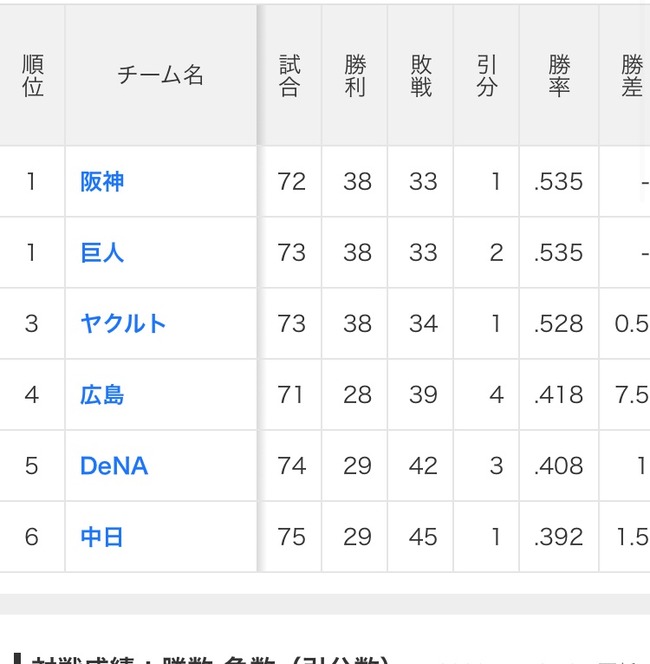Click the チーム名 column header
The width and height of the screenshot is (650, 664).
click(161, 75)
